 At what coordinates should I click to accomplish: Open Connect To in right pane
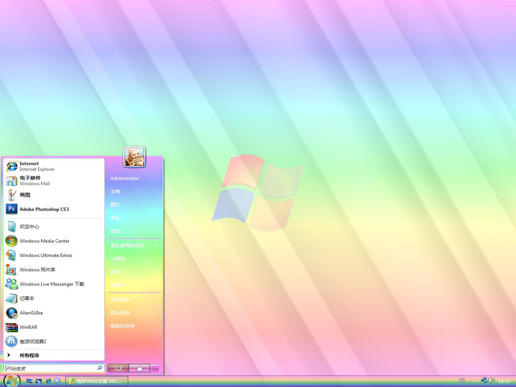(134, 285)
